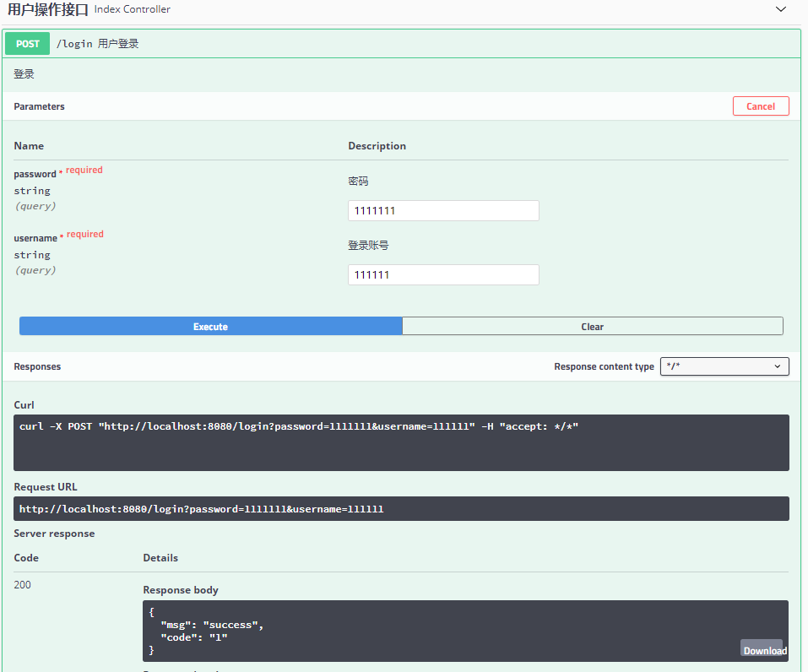Click the Response body label

[x=181, y=590]
